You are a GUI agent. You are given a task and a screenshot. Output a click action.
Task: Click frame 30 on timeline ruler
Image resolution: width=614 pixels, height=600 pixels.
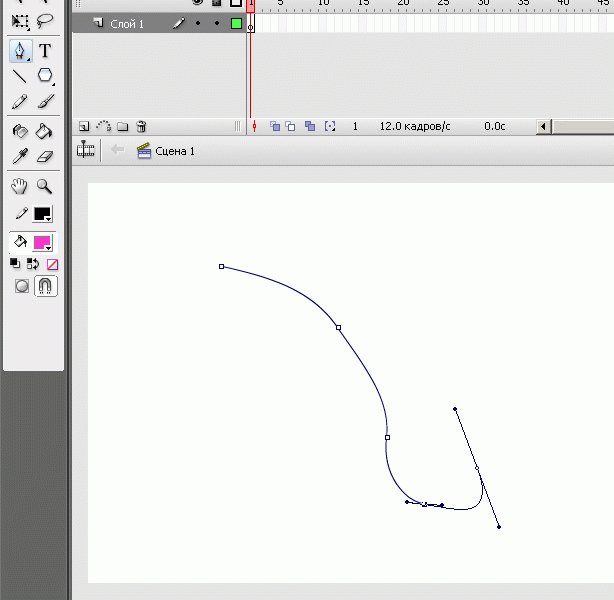point(483,3)
